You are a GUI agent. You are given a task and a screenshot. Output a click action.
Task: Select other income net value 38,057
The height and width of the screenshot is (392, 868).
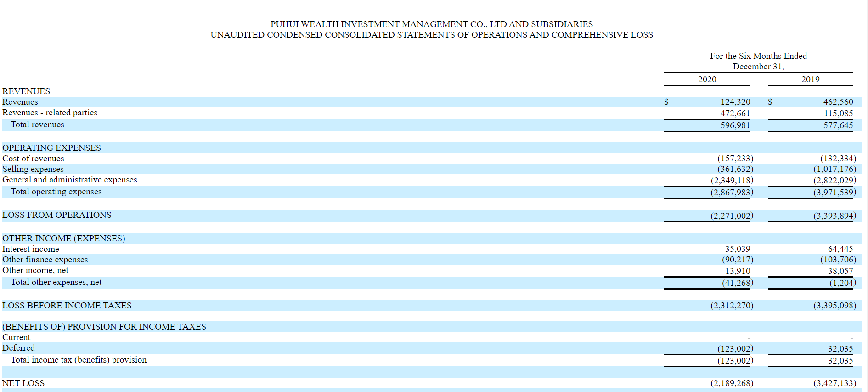pyautogui.click(x=840, y=272)
